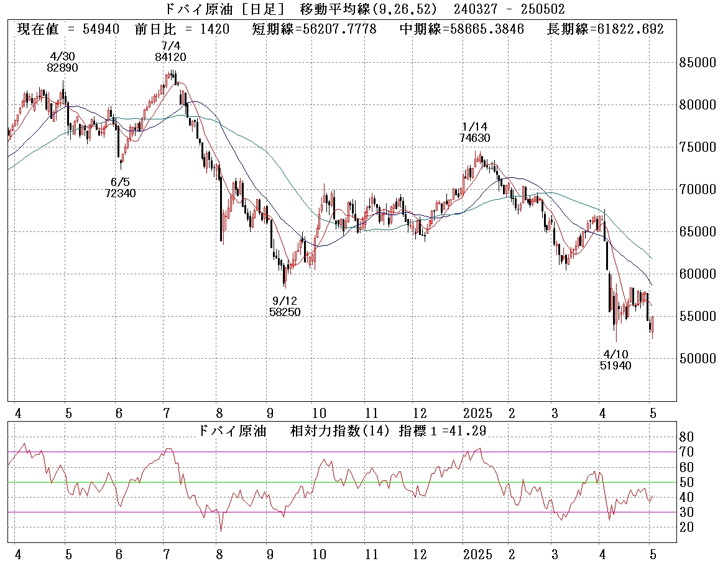
Task: Click the 7/4 peak label 84120
Action: (x=170, y=57)
